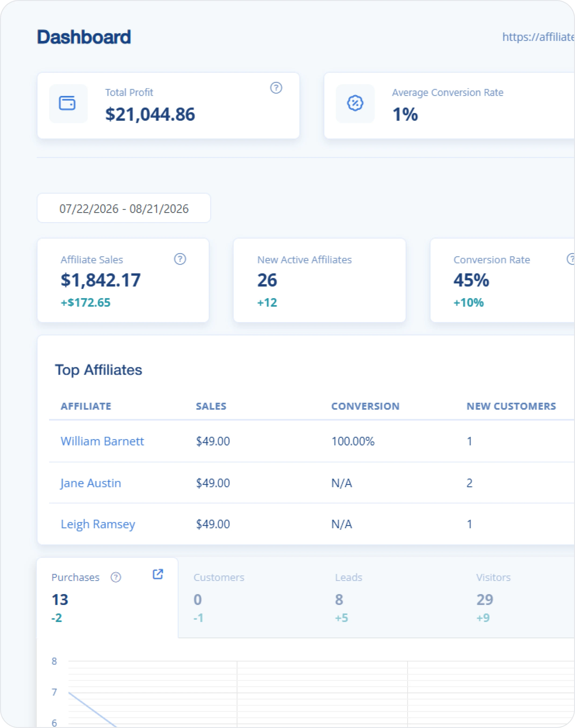The width and height of the screenshot is (575, 728).
Task: Click Jane Austin's new customers value 2
Action: 469,483
